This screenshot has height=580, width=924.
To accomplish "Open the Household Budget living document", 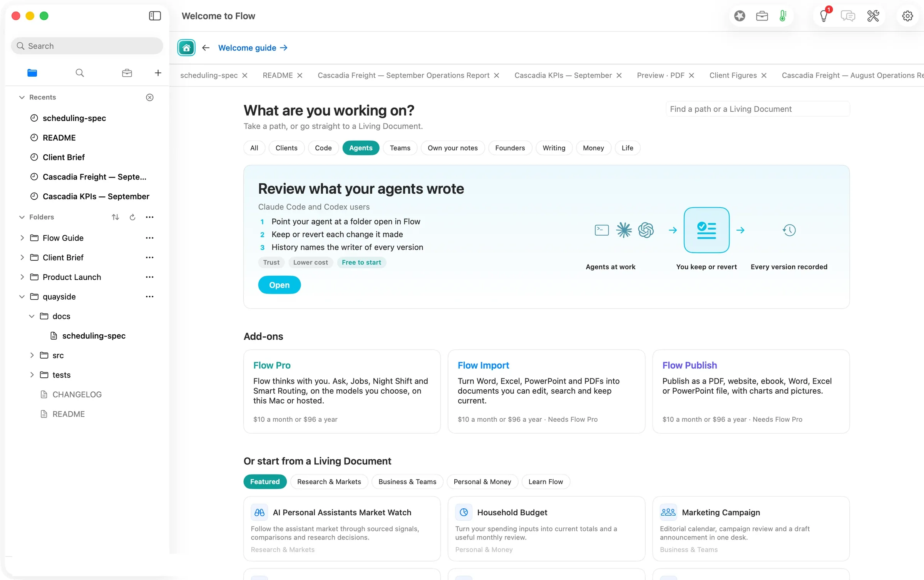I will tap(546, 529).
